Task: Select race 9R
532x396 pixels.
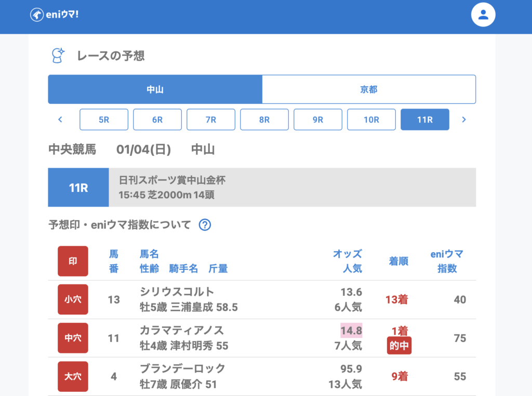Action: click(318, 119)
